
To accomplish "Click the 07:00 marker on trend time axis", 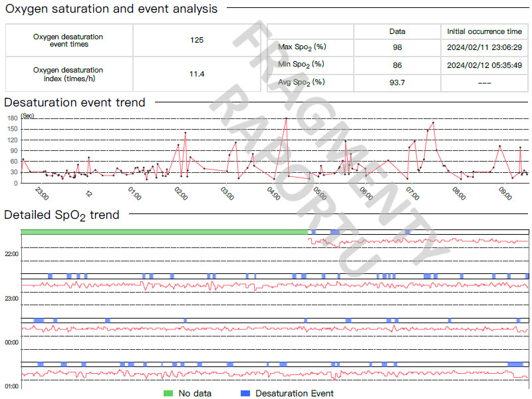I will point(412,194).
